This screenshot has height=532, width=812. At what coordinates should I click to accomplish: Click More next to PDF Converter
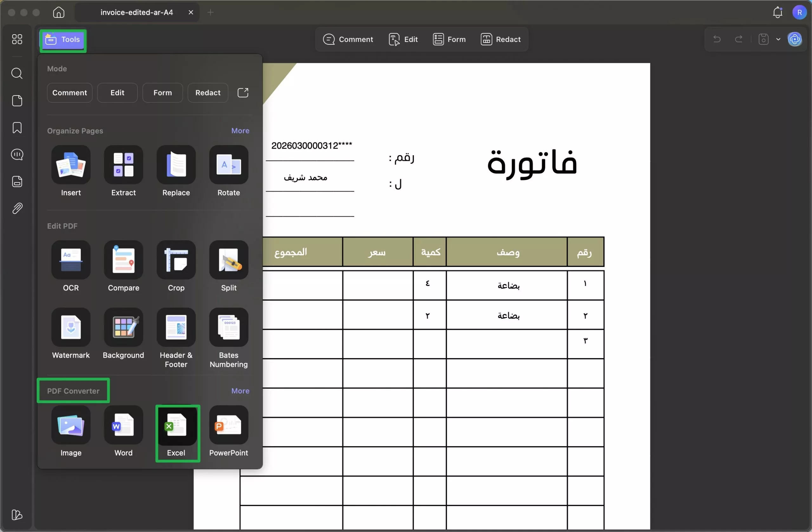(240, 390)
